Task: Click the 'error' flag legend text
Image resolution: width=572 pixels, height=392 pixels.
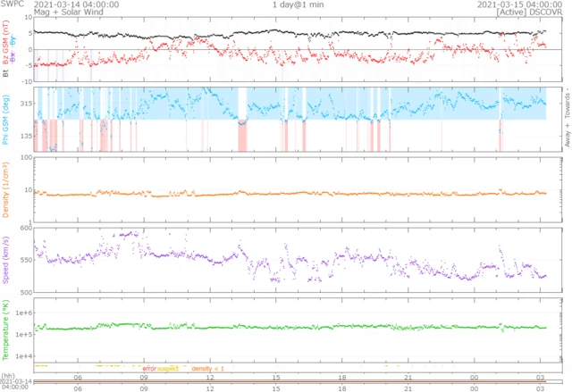Action: pos(148,369)
